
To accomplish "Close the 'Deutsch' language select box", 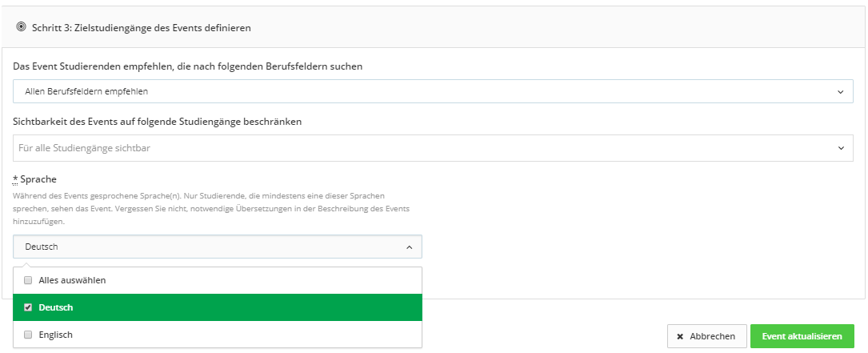I will coord(216,247).
